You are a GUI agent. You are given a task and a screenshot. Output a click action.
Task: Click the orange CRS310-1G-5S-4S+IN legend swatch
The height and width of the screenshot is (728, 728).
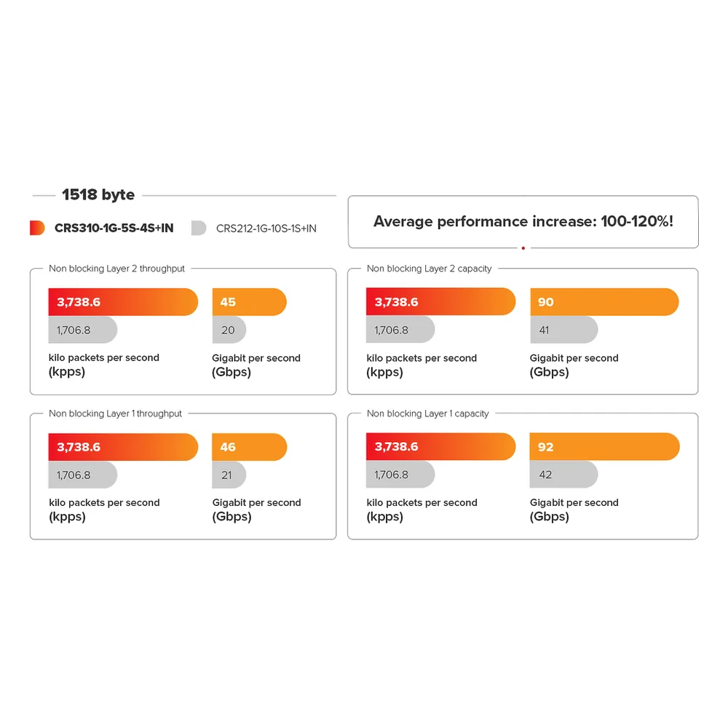(37, 228)
